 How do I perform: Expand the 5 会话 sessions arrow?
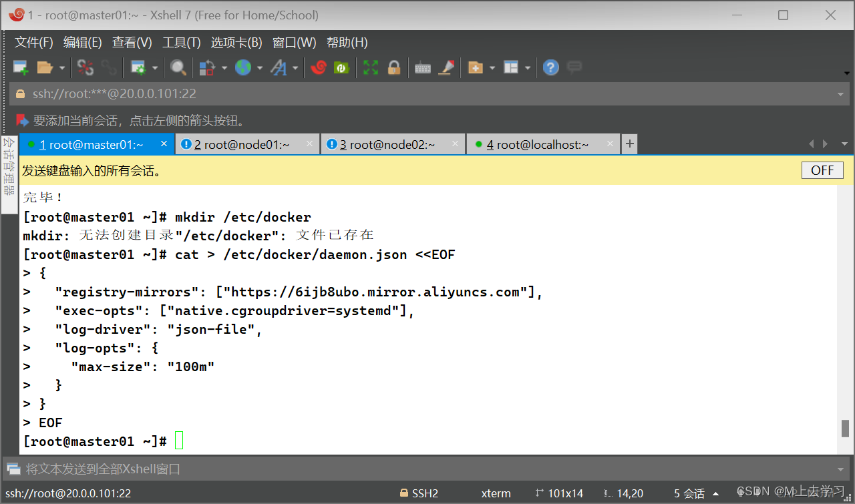(x=716, y=494)
